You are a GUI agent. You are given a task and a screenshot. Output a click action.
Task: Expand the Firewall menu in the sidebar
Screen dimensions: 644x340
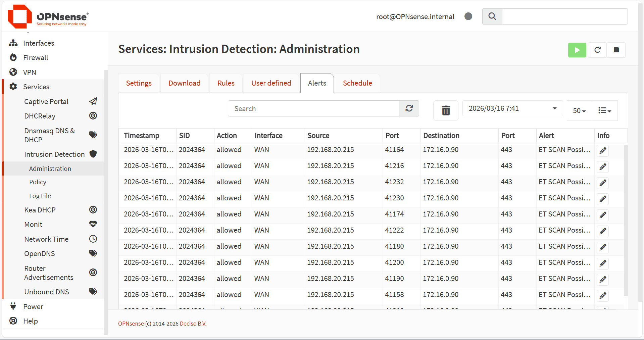tap(36, 58)
